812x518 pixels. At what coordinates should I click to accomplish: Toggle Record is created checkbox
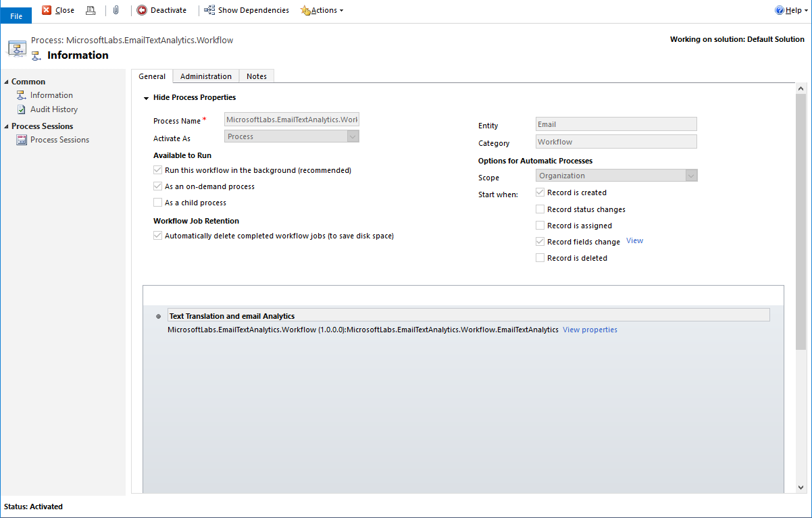coord(540,192)
